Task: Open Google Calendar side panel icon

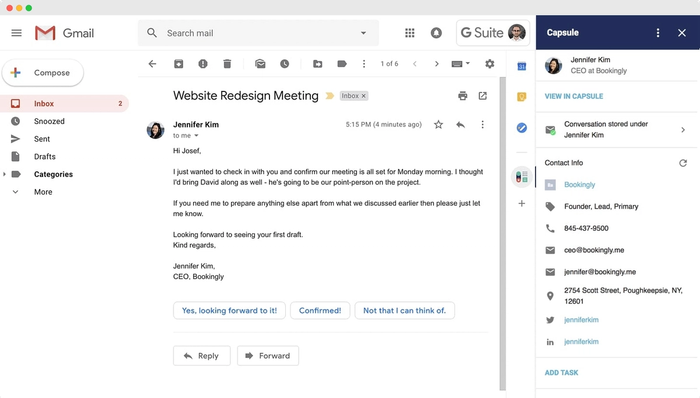Action: tap(521, 66)
